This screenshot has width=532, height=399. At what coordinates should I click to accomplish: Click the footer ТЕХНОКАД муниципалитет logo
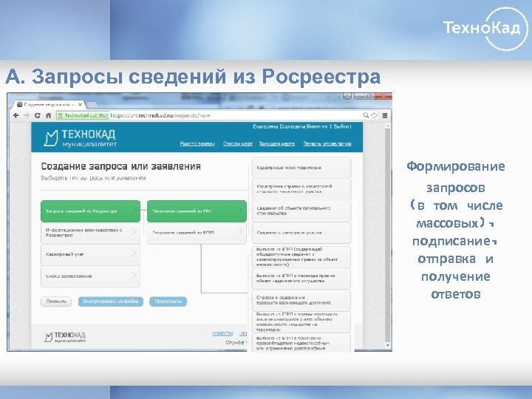point(65,337)
